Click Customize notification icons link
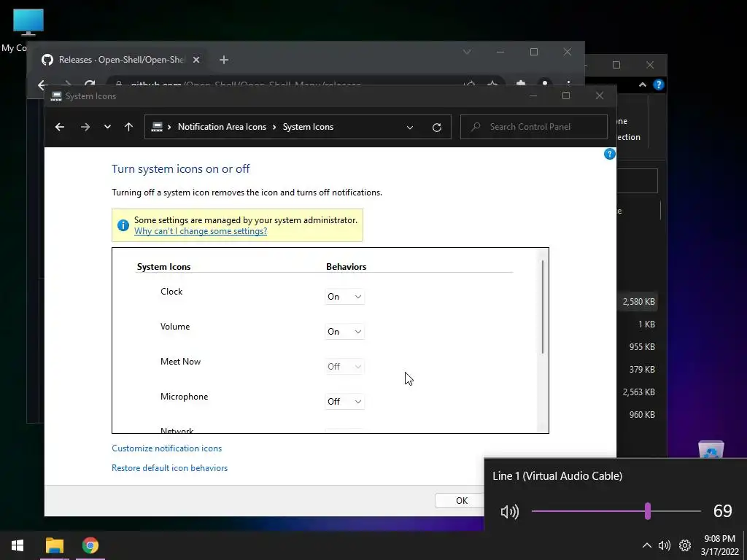Image resolution: width=747 pixels, height=560 pixels. coord(167,448)
